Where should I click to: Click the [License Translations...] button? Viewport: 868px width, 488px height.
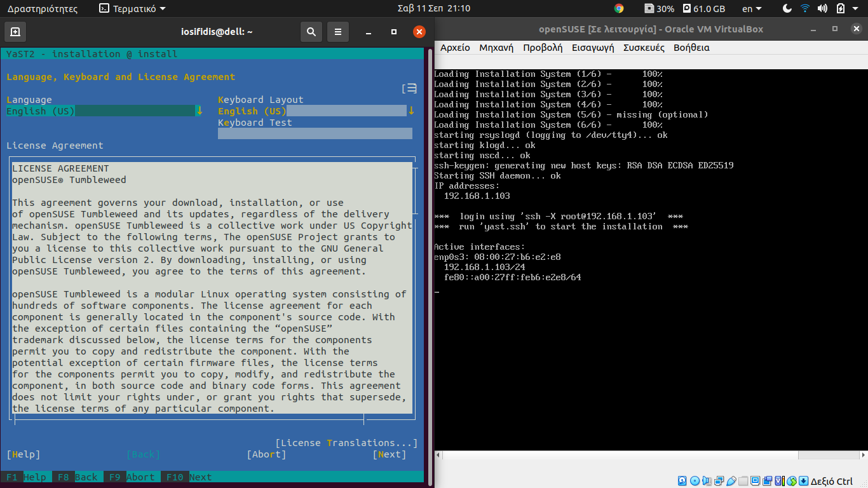click(x=346, y=443)
